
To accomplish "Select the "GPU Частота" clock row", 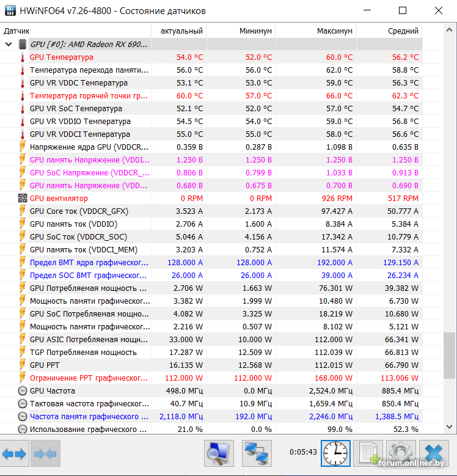I will [53, 390].
